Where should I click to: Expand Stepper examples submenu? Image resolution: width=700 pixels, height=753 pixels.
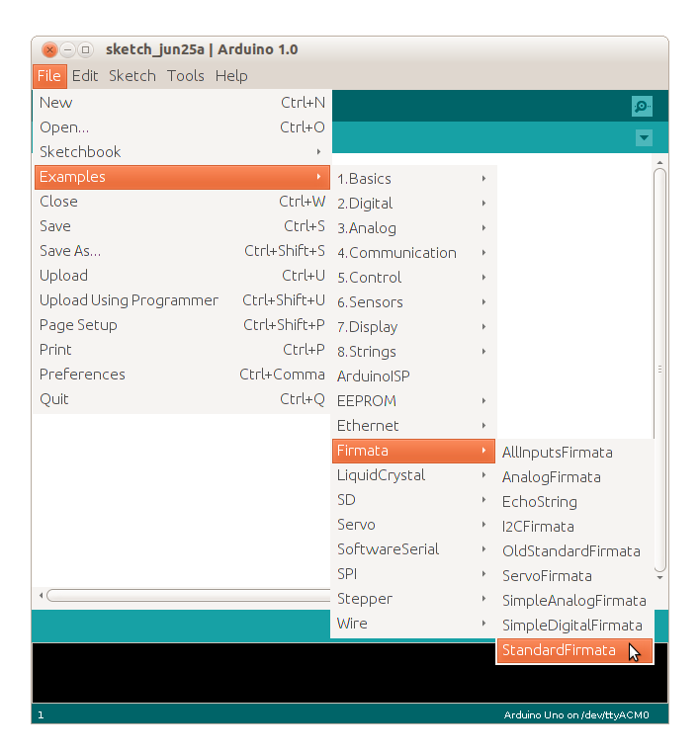click(413, 599)
